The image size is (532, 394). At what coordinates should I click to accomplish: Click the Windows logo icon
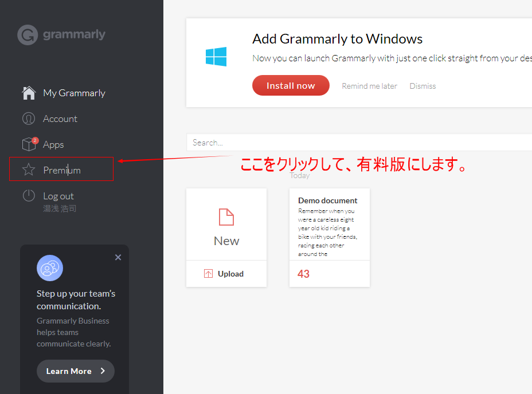(x=216, y=57)
